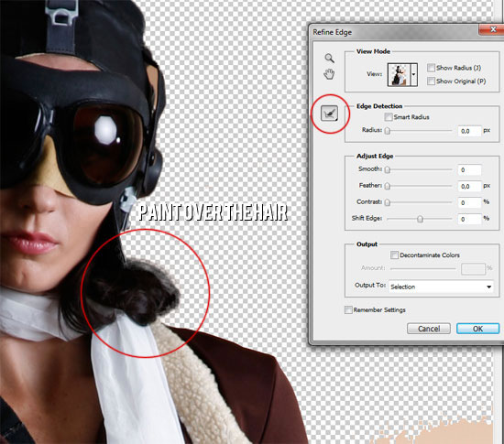
Task: Close the Refine Edge dialog
Action: point(492,29)
